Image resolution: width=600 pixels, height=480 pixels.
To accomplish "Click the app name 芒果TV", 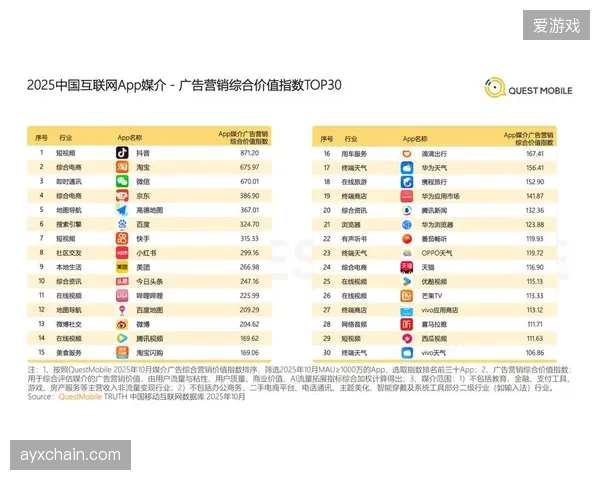I will [432, 296].
